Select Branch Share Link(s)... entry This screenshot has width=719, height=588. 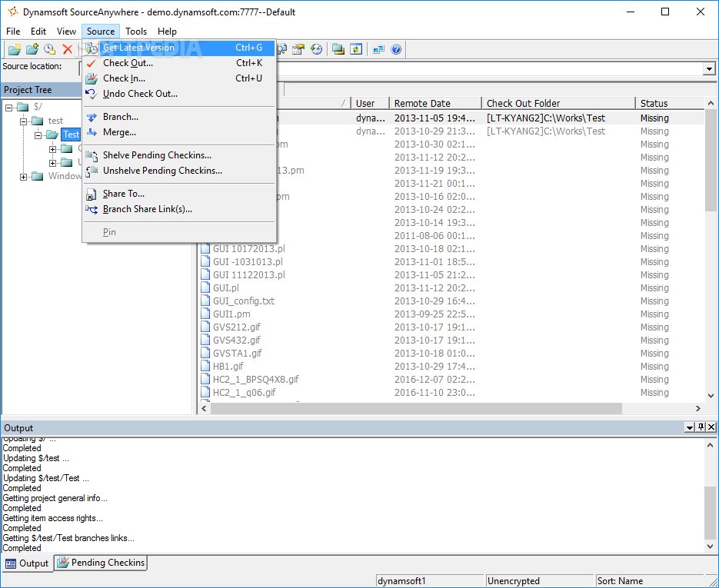click(x=179, y=209)
